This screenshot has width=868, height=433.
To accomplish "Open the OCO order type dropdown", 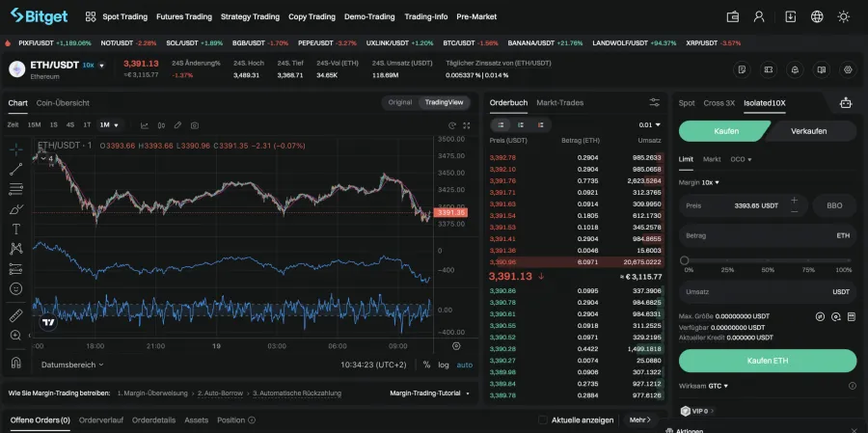I will [x=741, y=159].
